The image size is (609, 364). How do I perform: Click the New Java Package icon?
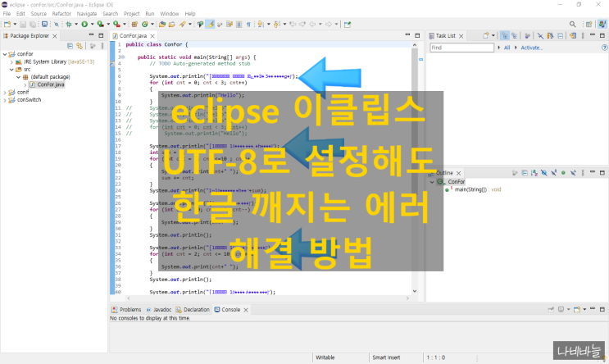pos(134,24)
